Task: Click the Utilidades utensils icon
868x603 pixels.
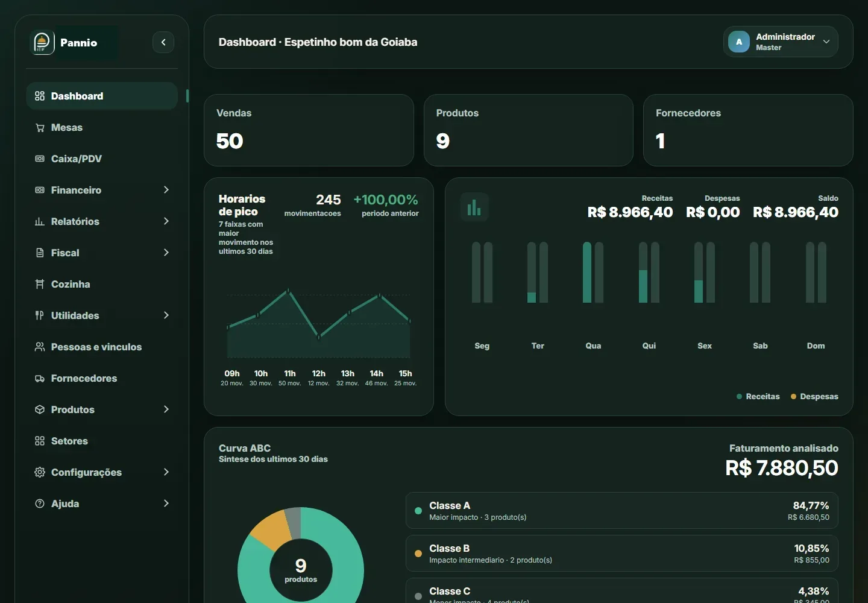Action: click(x=40, y=315)
